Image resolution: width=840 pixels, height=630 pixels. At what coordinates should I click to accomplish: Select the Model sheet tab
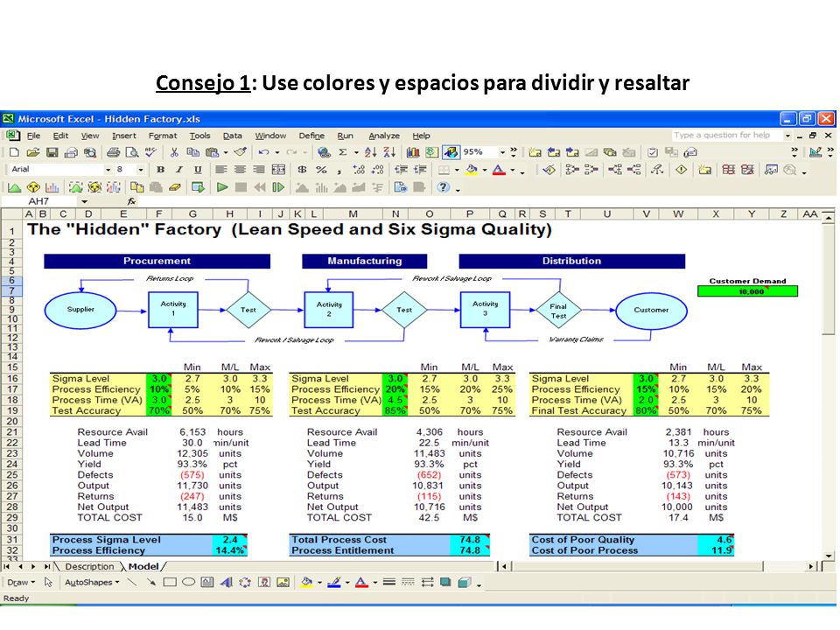click(x=143, y=566)
